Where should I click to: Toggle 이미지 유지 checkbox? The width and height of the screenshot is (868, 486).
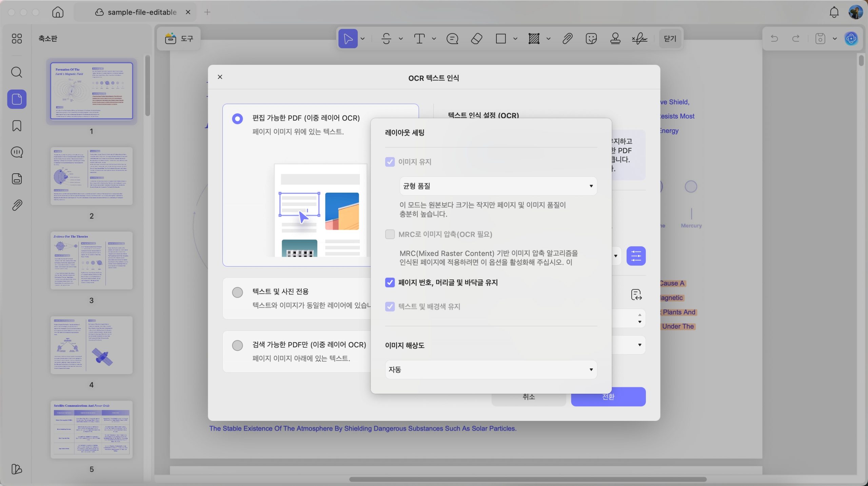(390, 162)
